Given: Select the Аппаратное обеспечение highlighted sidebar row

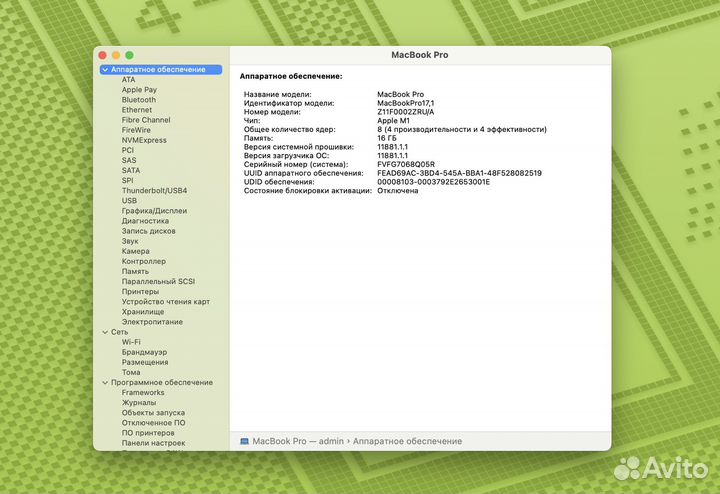Looking at the screenshot, I should (x=161, y=70).
